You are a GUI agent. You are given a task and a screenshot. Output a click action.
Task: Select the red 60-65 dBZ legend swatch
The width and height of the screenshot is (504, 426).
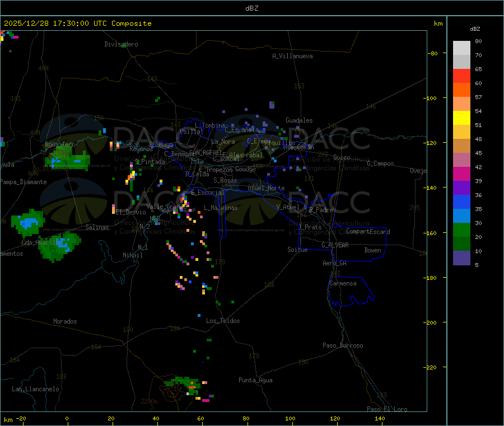tap(461, 76)
